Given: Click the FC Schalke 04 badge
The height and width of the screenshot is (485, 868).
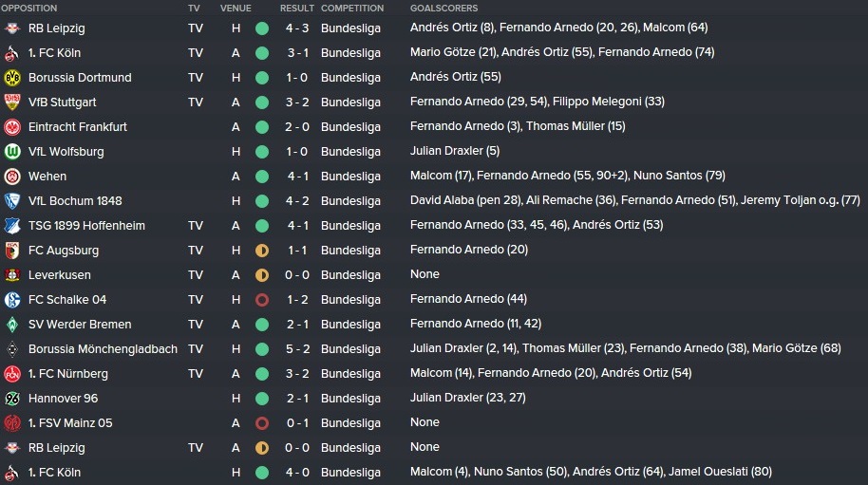Looking at the screenshot, I should pos(12,300).
